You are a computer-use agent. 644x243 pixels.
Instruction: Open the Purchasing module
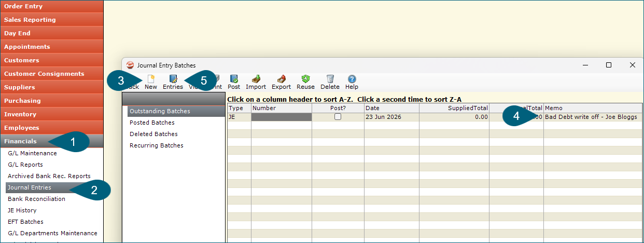52,101
